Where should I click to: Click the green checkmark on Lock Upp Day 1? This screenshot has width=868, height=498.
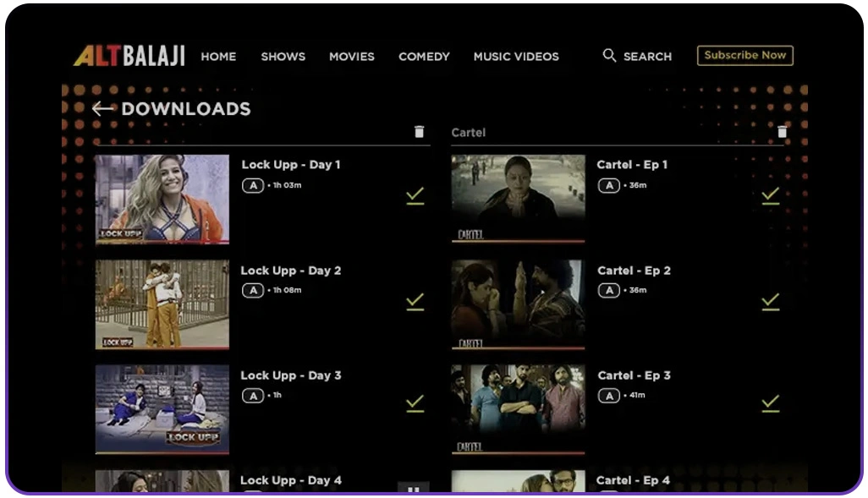(415, 195)
